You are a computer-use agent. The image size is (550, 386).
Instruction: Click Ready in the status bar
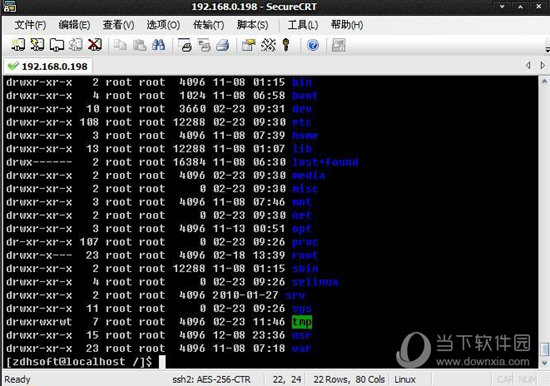click(x=17, y=379)
